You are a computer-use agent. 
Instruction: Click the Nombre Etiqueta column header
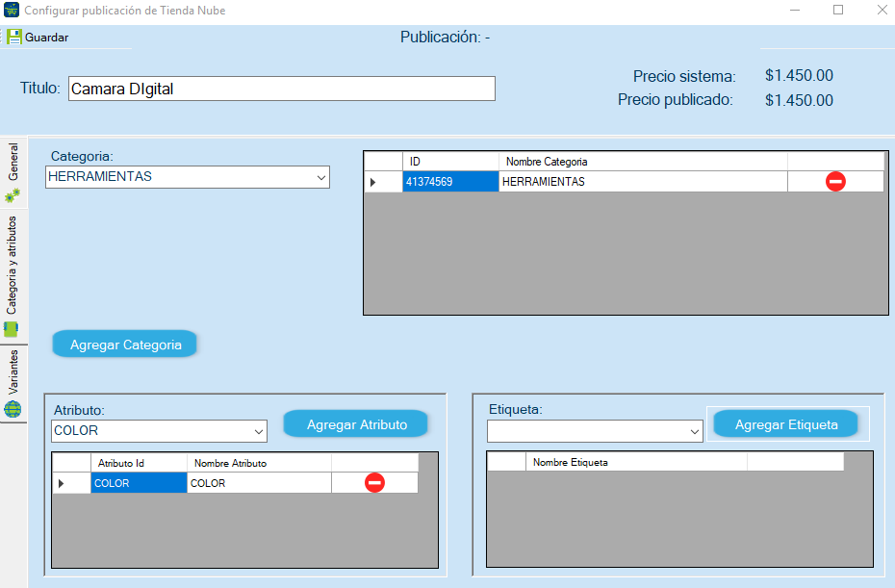636,462
